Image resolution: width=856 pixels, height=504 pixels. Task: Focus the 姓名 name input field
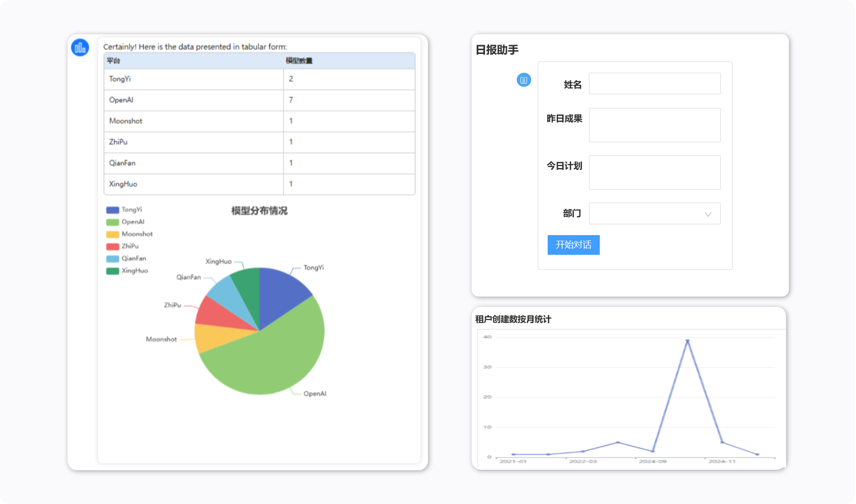tap(655, 84)
